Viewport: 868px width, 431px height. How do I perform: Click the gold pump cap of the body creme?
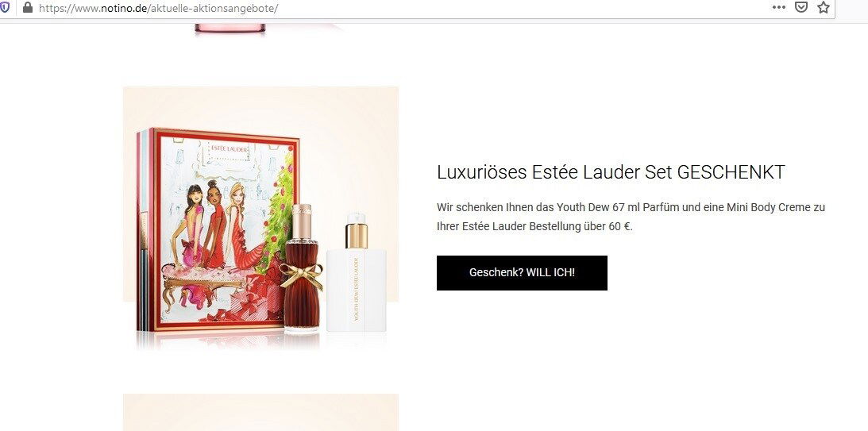[357, 231]
